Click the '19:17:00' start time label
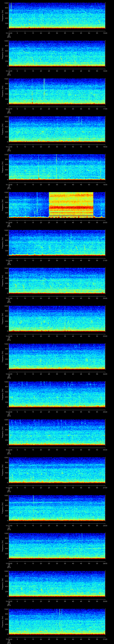Image resolution: width=114 pixels, height=644 pixels. click(9, 147)
